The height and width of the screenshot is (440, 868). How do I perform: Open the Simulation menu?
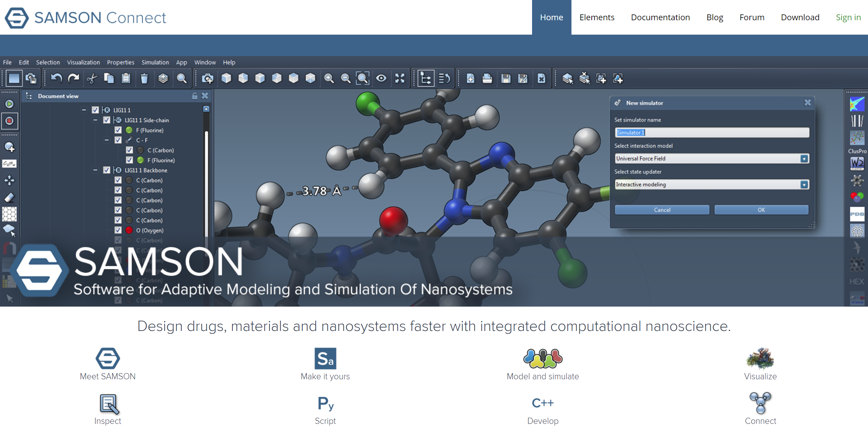click(155, 62)
